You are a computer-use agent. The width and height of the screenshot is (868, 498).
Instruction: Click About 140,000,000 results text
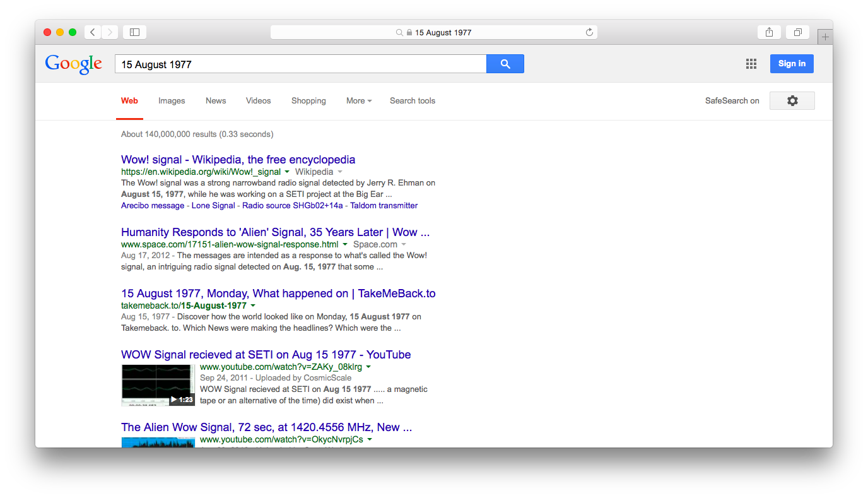tap(197, 134)
